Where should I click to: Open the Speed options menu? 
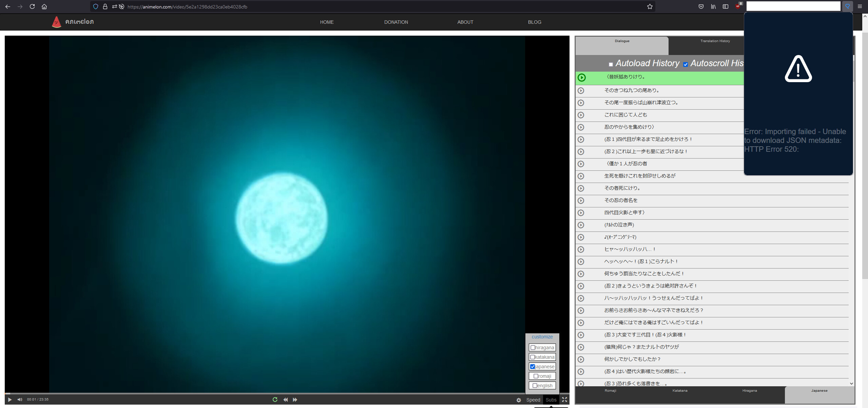(533, 400)
